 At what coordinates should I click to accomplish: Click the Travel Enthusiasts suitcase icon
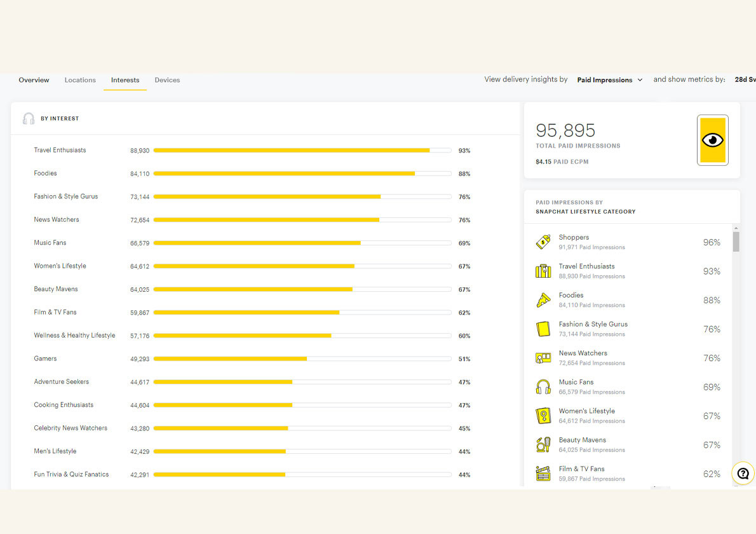point(543,271)
